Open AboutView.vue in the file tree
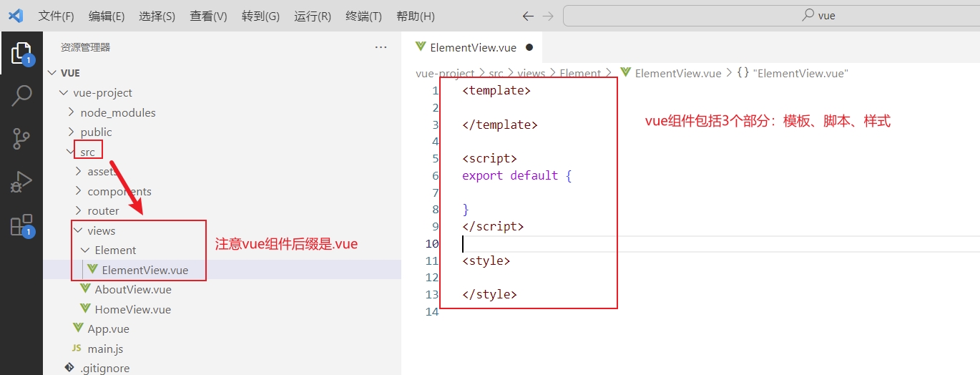The height and width of the screenshot is (375, 980). [132, 289]
